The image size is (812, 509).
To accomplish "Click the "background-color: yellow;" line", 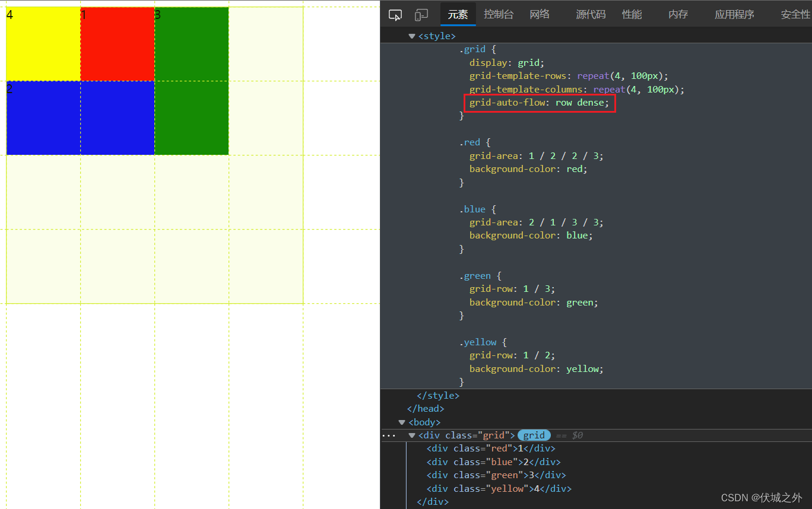I will (x=536, y=369).
